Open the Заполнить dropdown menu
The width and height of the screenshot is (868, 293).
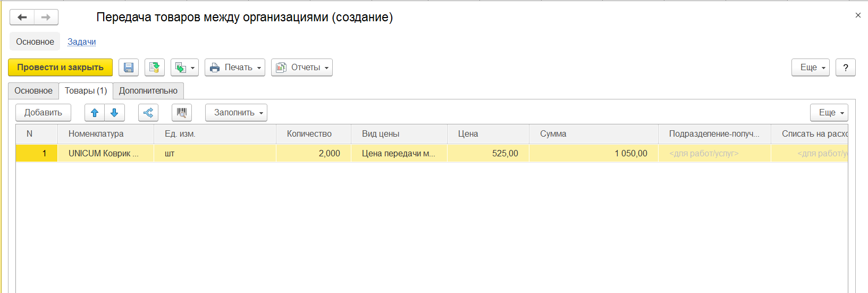pos(236,113)
